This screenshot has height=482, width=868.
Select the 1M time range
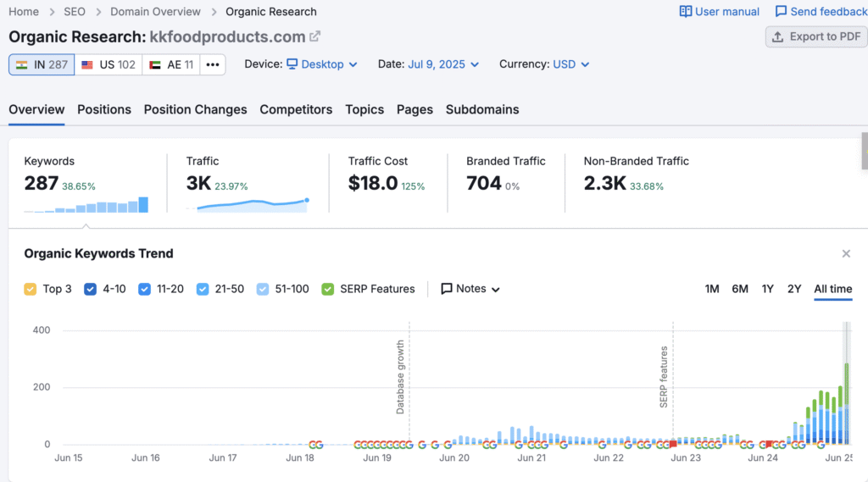point(712,289)
